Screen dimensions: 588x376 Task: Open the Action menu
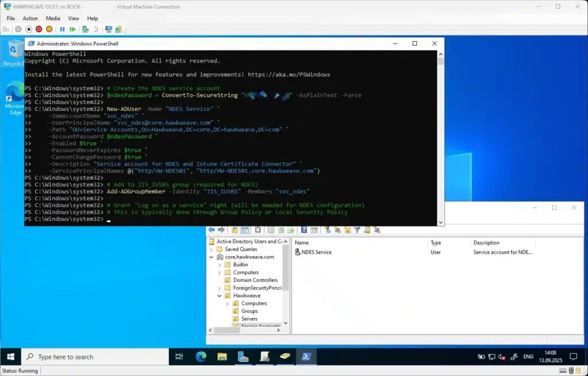[30, 18]
